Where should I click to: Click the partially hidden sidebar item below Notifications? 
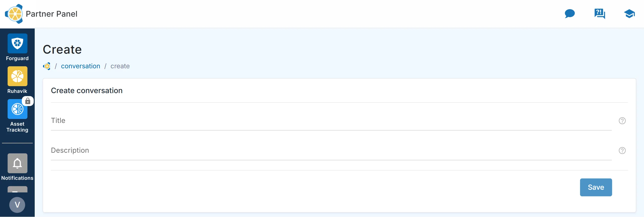pos(17,189)
